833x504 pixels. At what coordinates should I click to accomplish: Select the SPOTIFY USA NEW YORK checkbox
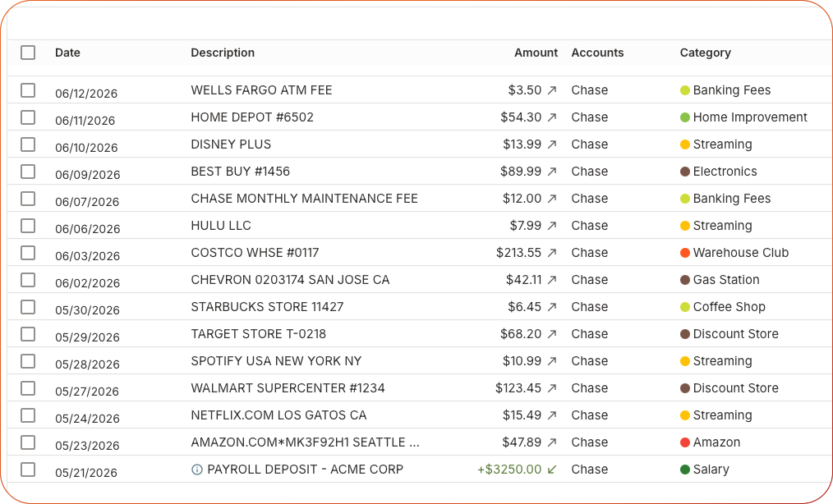tap(28, 361)
